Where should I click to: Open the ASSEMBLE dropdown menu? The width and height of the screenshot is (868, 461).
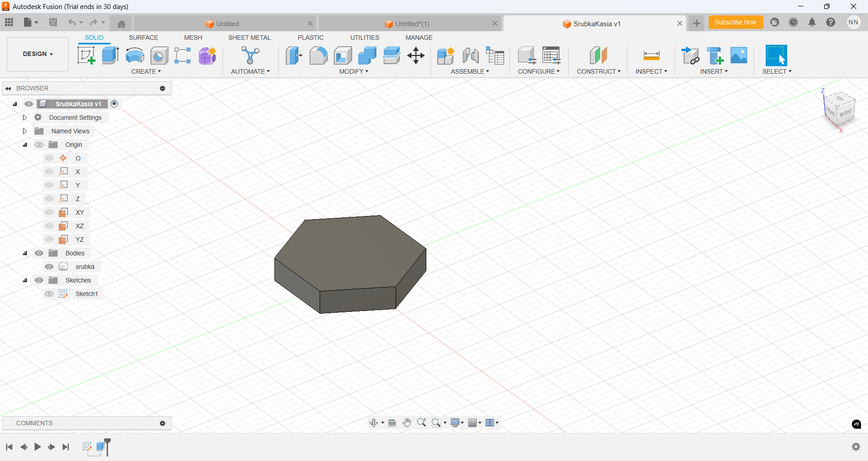[x=470, y=71]
